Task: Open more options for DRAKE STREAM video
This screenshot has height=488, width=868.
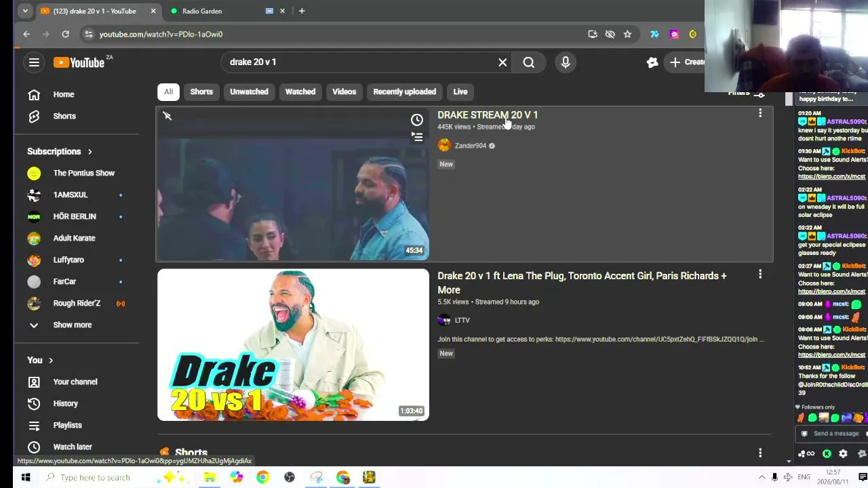Action: [x=760, y=114]
